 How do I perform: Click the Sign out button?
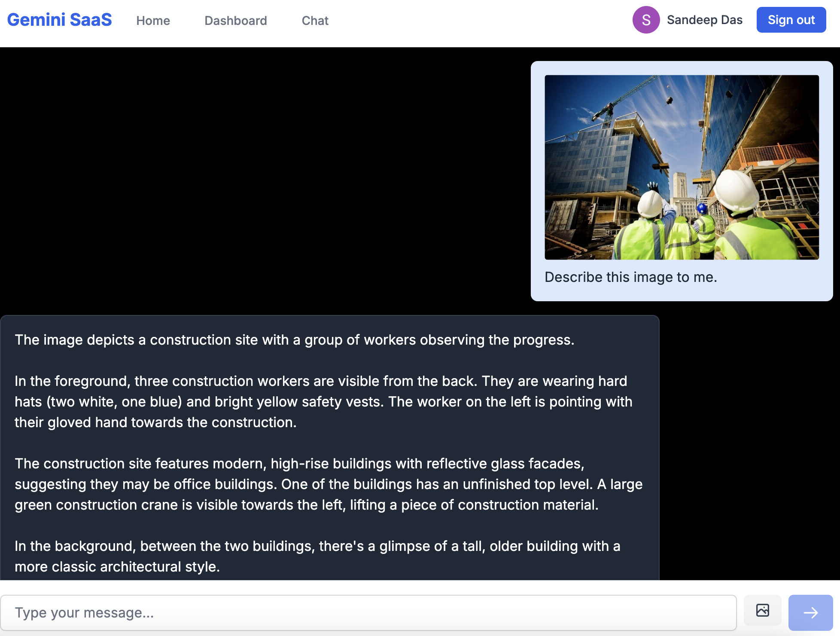pos(791,20)
